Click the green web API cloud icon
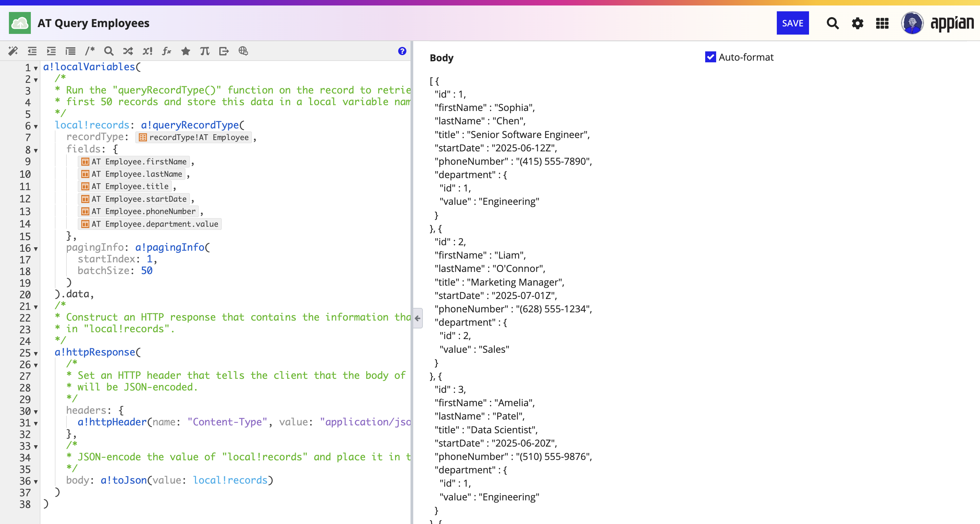The image size is (980, 524). click(20, 23)
